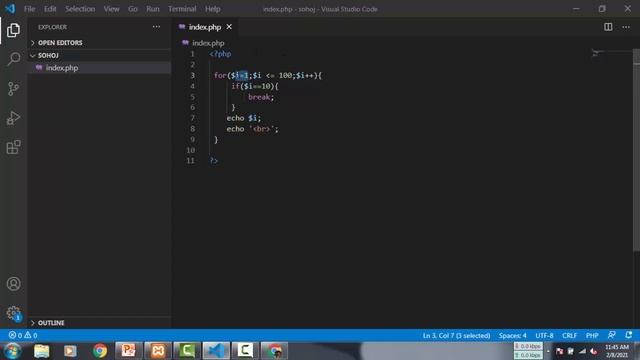Open Explorer Views and More Actions ellipsis
This screenshot has height=360, width=640.
[156, 27]
